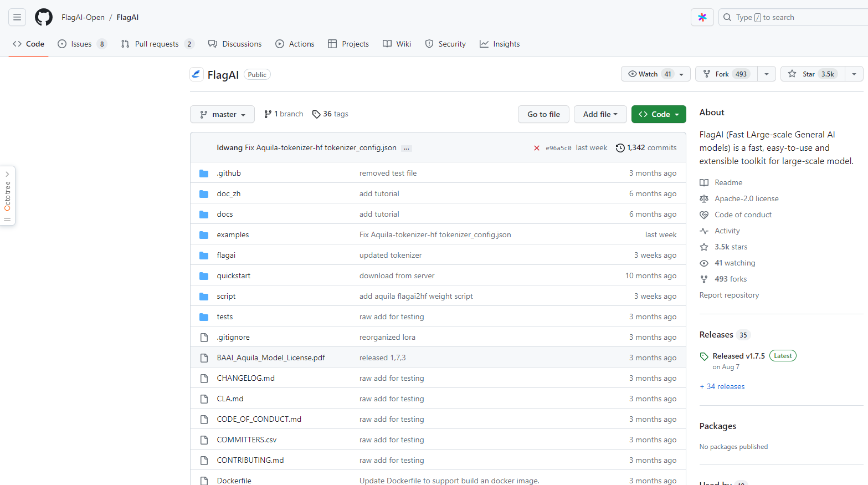Open the commit history clock icon
The height and width of the screenshot is (485, 868).
pos(620,148)
